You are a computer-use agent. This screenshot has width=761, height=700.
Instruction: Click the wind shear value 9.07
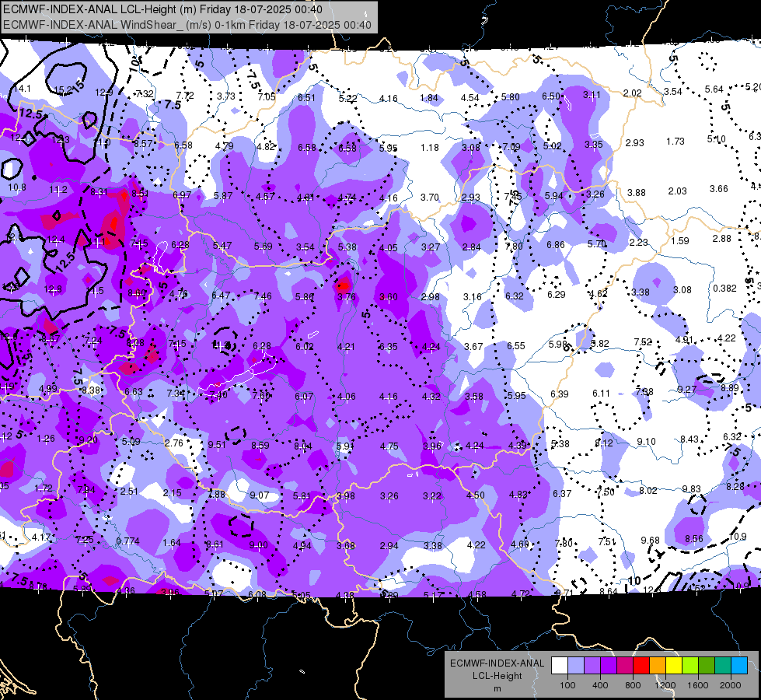tap(259, 495)
